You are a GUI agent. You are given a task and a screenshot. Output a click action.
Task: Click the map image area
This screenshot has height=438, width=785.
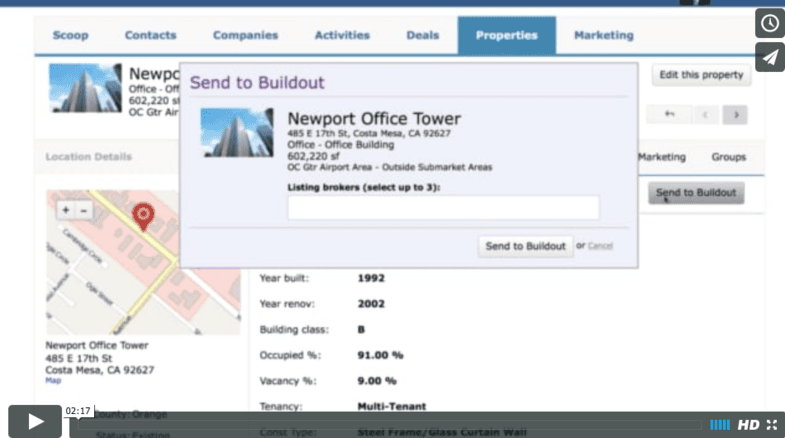(144, 262)
